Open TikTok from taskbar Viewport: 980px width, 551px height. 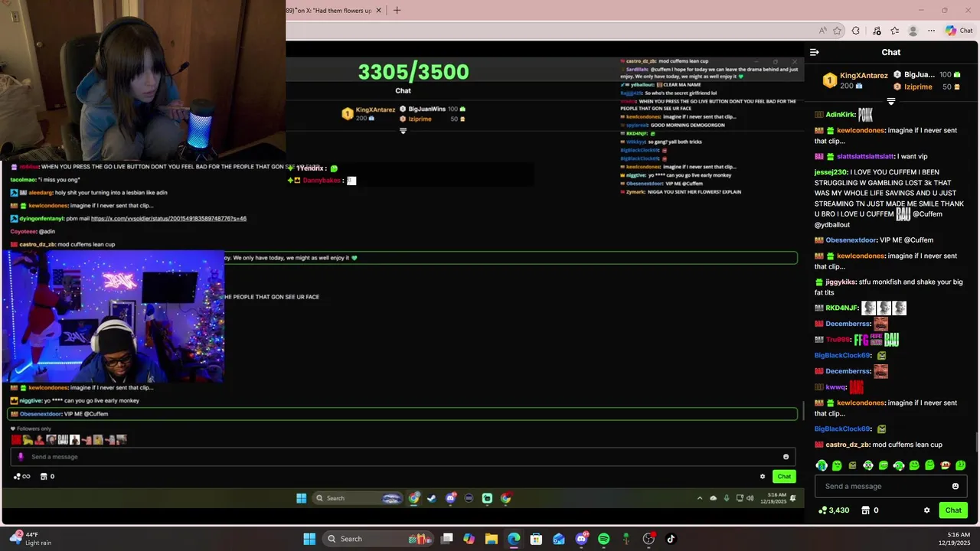click(671, 539)
